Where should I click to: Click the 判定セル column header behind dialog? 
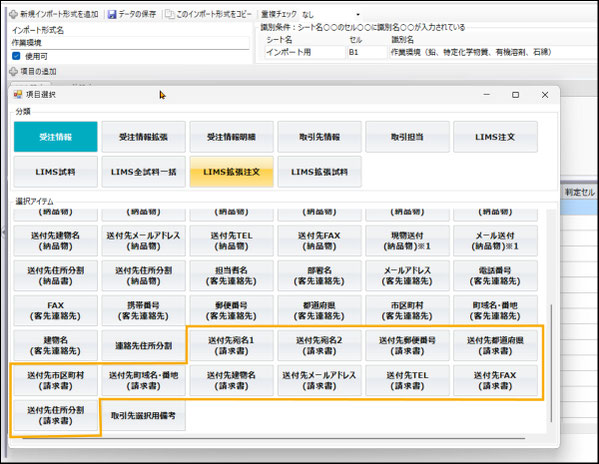pos(580,192)
